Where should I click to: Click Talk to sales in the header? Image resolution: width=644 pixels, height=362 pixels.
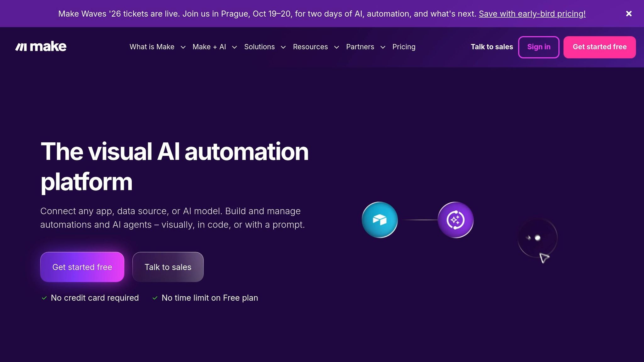tap(492, 47)
